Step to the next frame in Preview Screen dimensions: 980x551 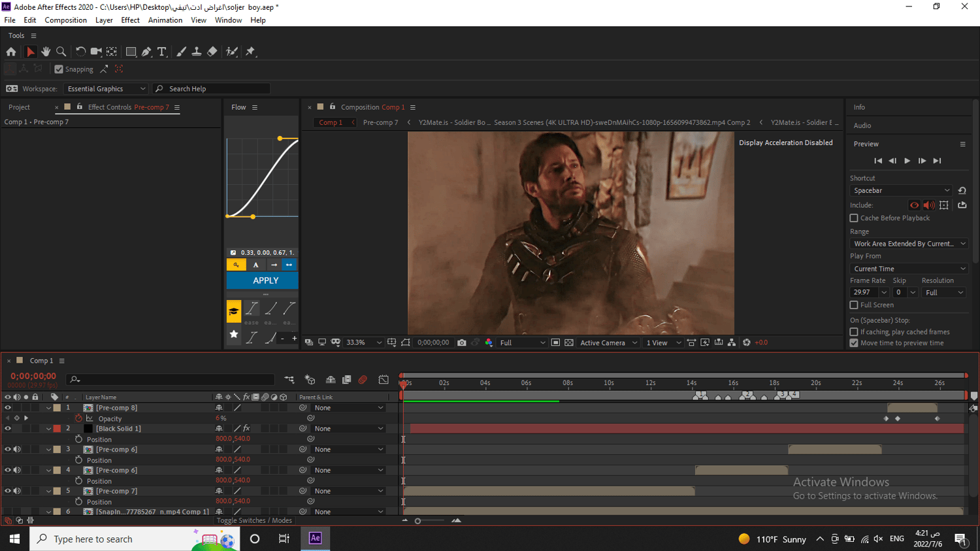click(x=922, y=161)
